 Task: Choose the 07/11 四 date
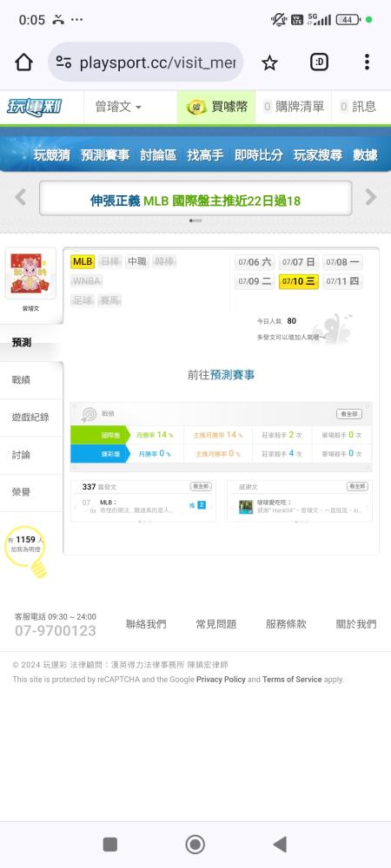(342, 281)
